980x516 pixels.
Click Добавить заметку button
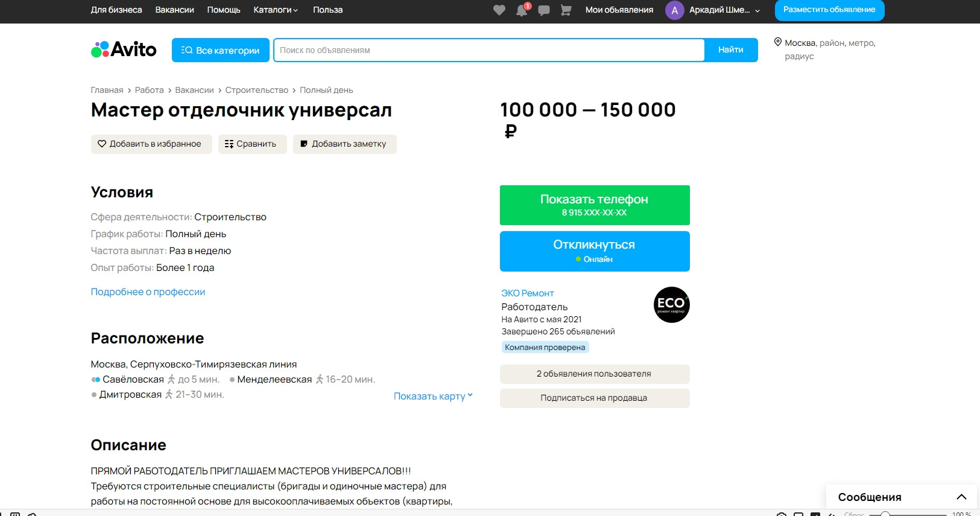pyautogui.click(x=345, y=144)
